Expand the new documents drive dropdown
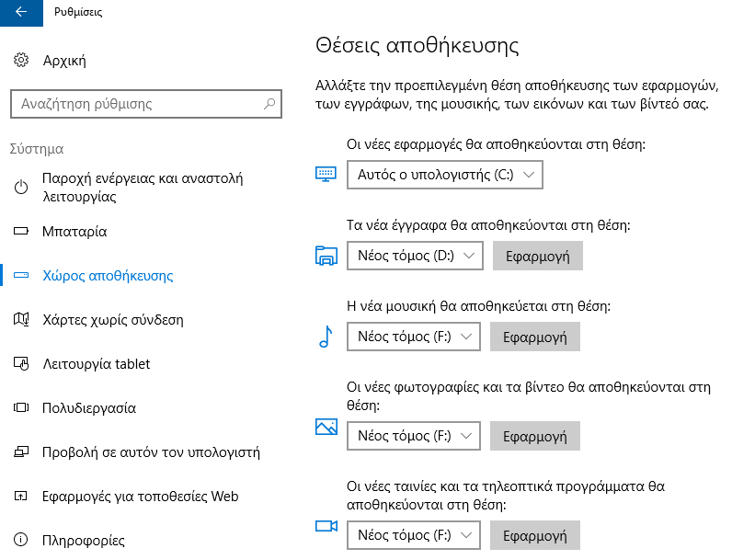Viewport: 755px width, 560px height. (415, 256)
